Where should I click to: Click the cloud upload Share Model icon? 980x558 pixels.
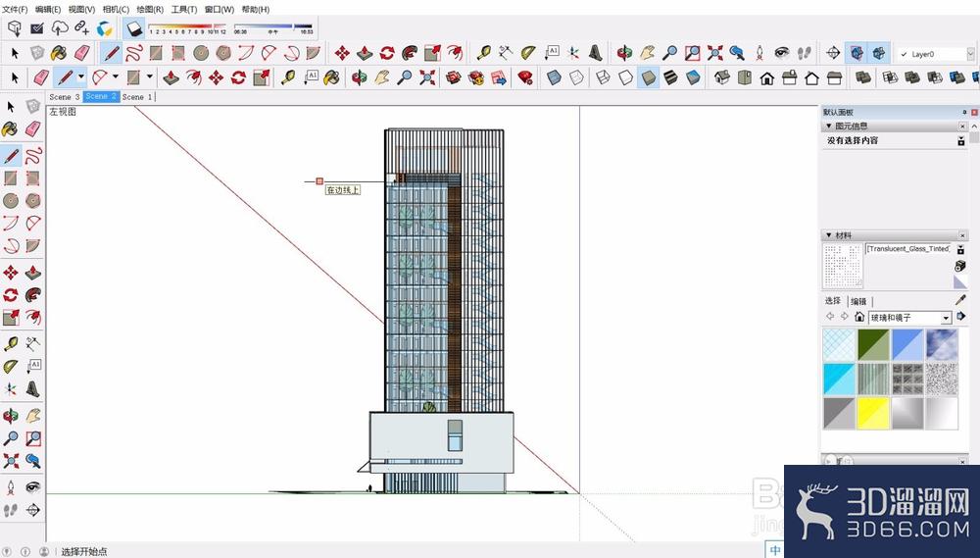pyautogui.click(x=60, y=28)
